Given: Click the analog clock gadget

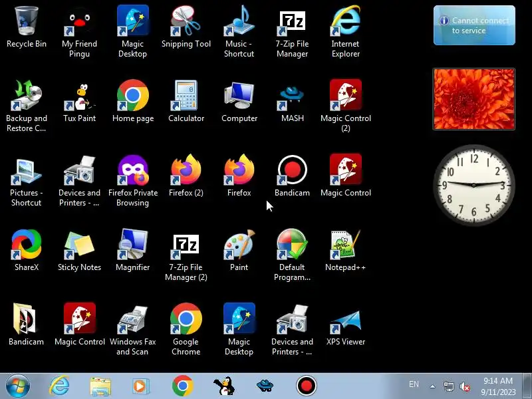Looking at the screenshot, I should (474, 185).
